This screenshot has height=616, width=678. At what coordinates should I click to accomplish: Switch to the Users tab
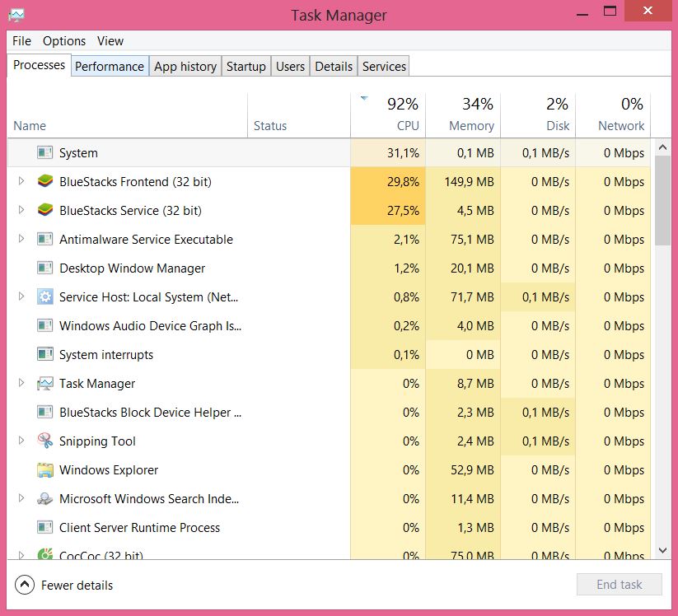click(x=290, y=66)
